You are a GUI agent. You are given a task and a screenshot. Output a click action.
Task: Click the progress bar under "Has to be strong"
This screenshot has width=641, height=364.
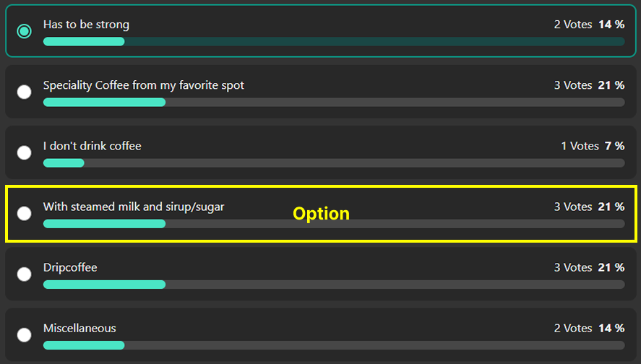333,42
